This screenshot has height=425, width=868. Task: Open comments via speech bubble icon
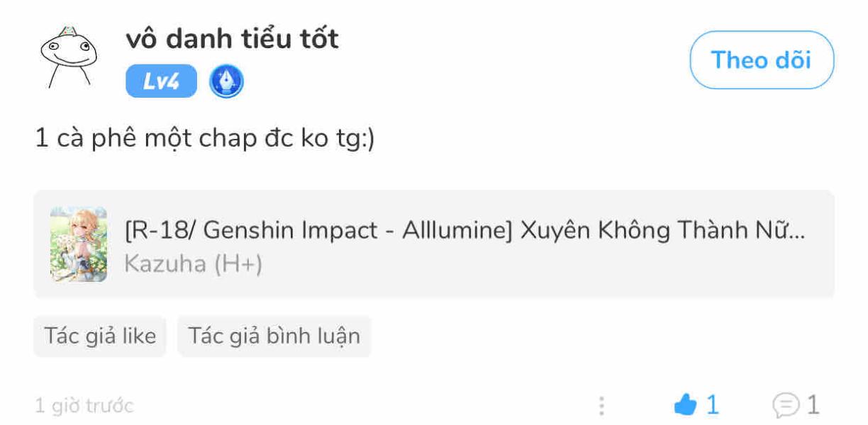(x=785, y=405)
